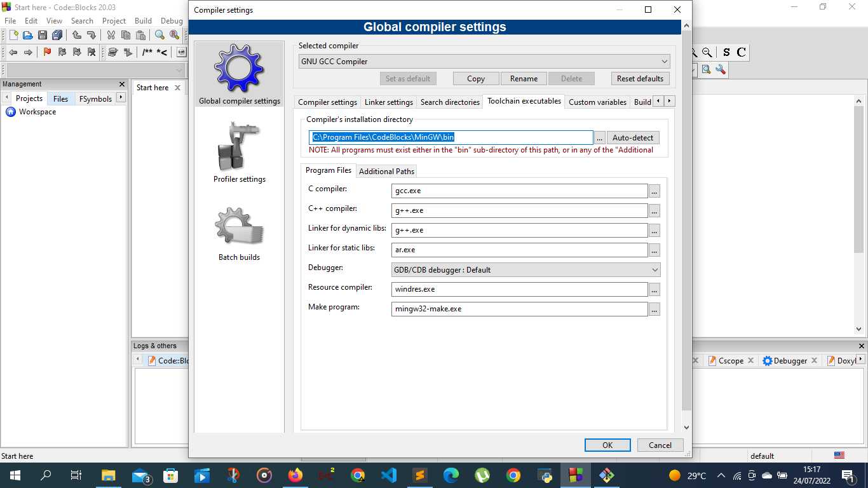Click the bold S toolbar icon
Image resolution: width=868 pixels, height=488 pixels.
[726, 52]
